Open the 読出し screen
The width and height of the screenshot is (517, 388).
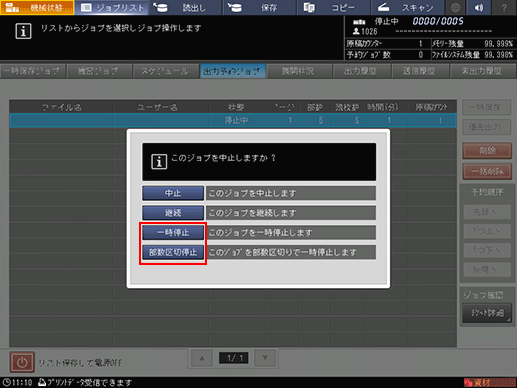[x=185, y=7]
